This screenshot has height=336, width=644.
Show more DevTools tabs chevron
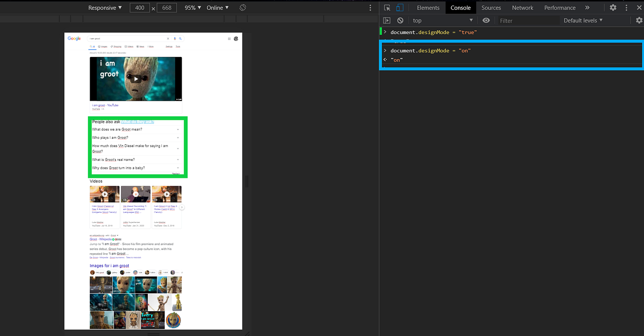(x=587, y=8)
